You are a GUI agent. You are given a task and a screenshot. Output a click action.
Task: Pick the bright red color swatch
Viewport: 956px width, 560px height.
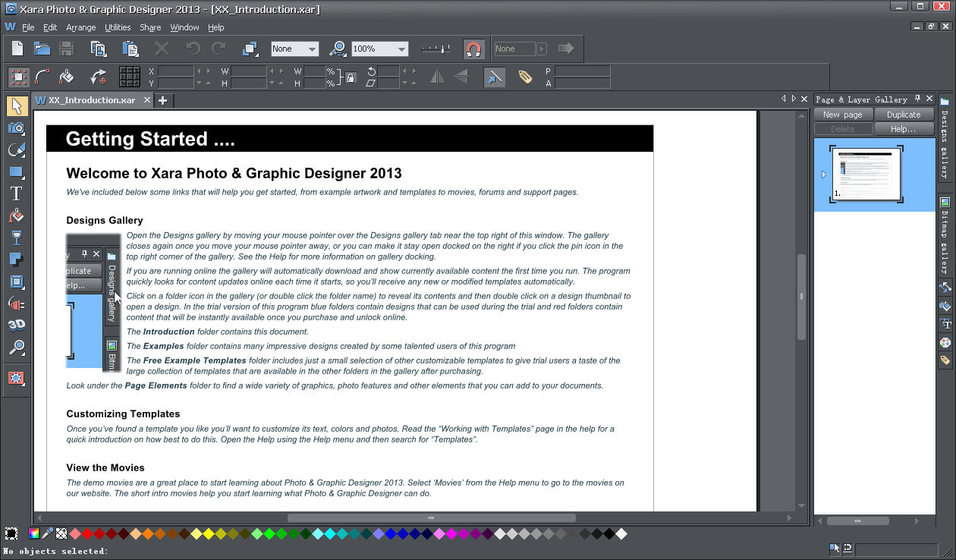(x=87, y=533)
